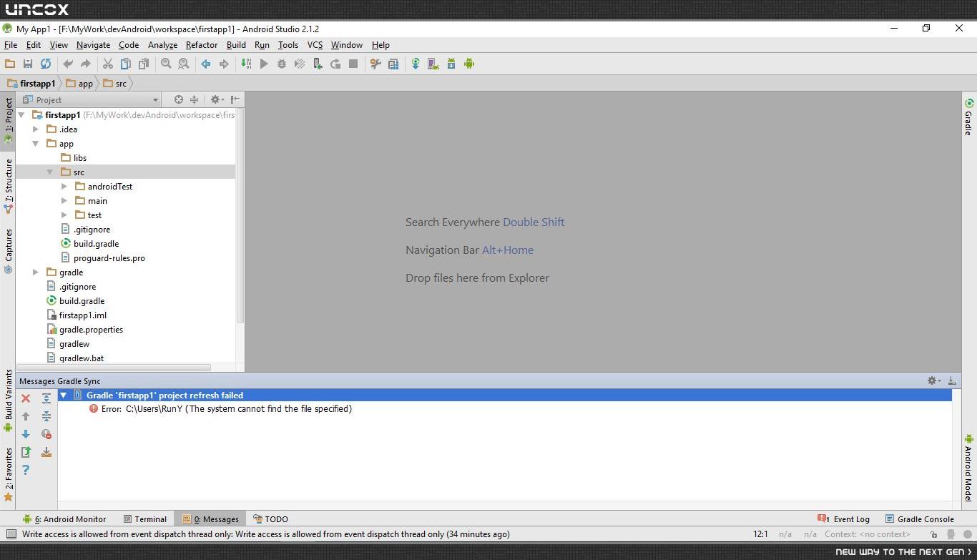Click the Open folder toolbar icon
Image resolution: width=977 pixels, height=560 pixels.
click(x=10, y=64)
